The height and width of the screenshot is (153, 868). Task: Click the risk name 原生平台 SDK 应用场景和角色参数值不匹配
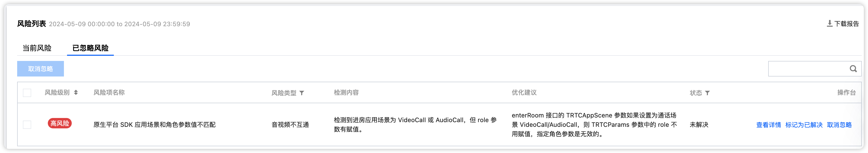[x=154, y=125]
